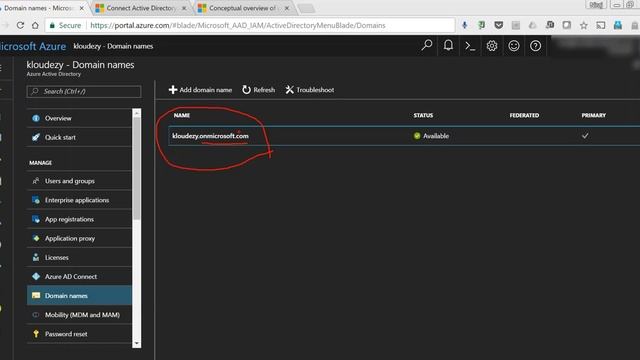
Task: Click the kloudezy - Domain names breadcrumb
Action: point(113,46)
